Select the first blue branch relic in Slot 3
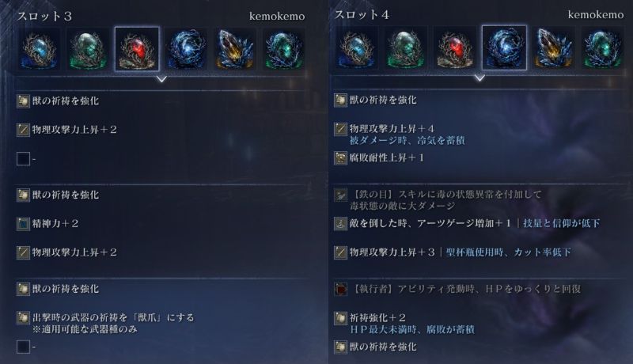The height and width of the screenshot is (364, 633). [x=39, y=50]
